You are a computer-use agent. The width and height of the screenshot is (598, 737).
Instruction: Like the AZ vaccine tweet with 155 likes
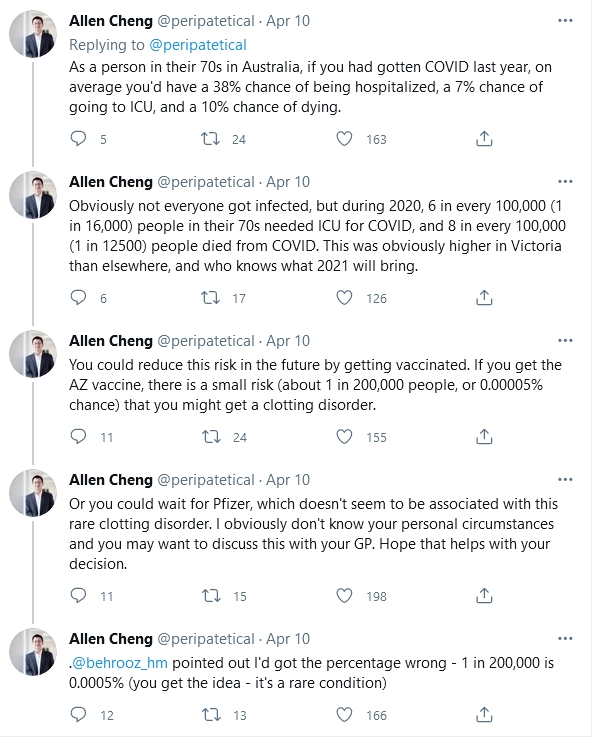(x=344, y=437)
